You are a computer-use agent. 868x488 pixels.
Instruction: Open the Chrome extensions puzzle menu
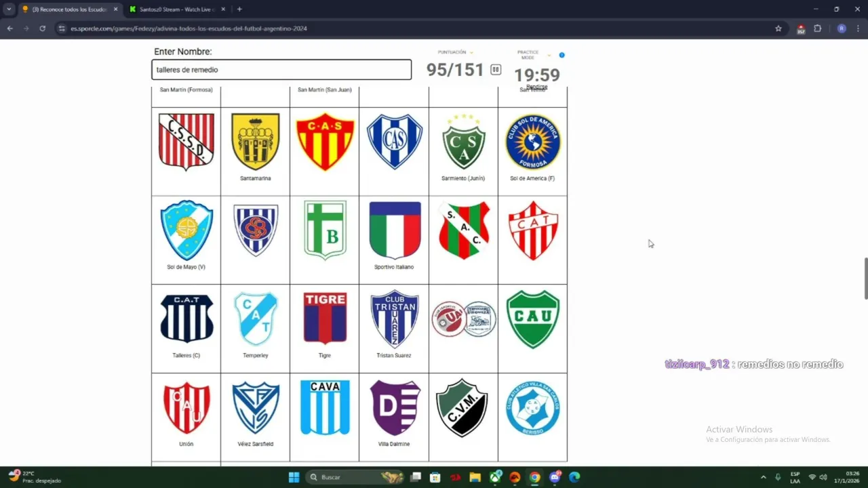[x=818, y=28]
